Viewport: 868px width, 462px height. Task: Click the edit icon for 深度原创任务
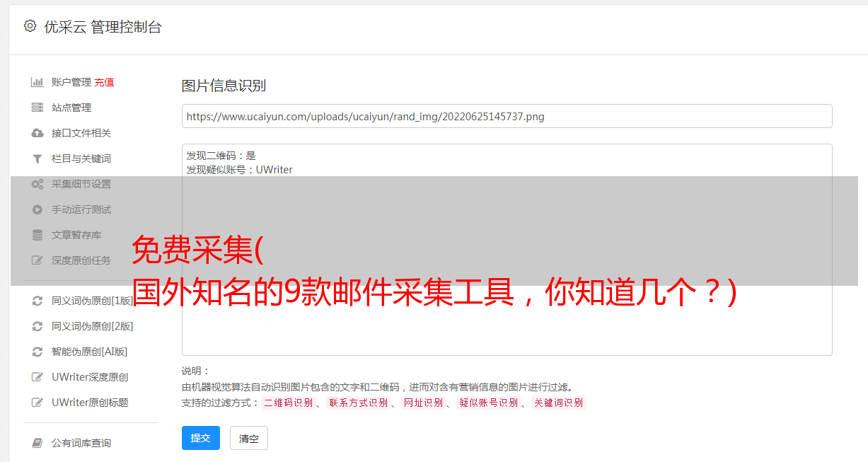click(x=37, y=260)
